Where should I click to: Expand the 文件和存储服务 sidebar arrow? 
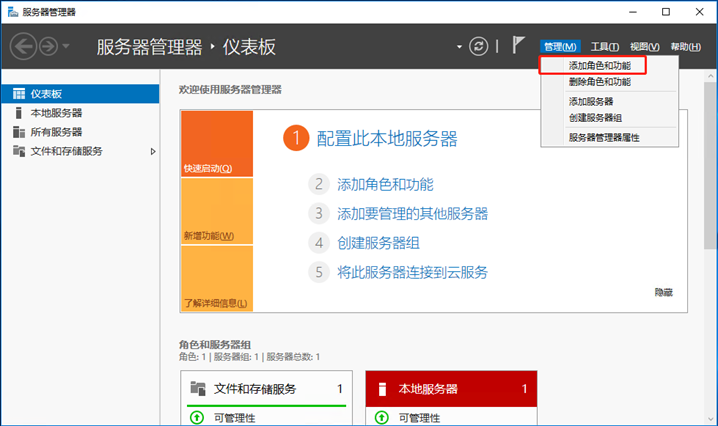tap(153, 151)
